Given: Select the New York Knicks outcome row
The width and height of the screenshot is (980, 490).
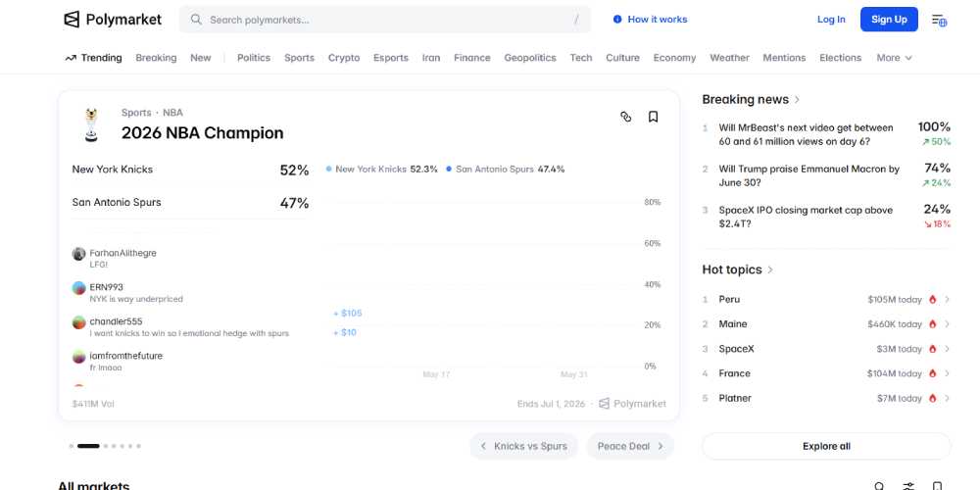Looking at the screenshot, I should click(191, 170).
